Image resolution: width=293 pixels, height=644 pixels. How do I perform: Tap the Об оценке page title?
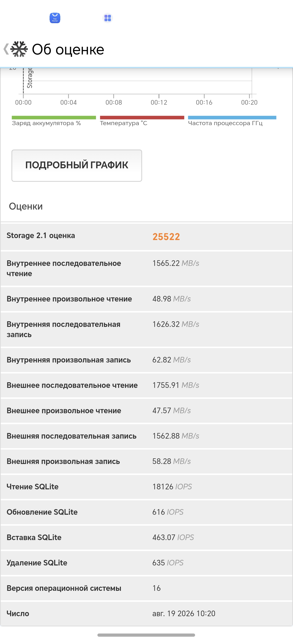68,49
